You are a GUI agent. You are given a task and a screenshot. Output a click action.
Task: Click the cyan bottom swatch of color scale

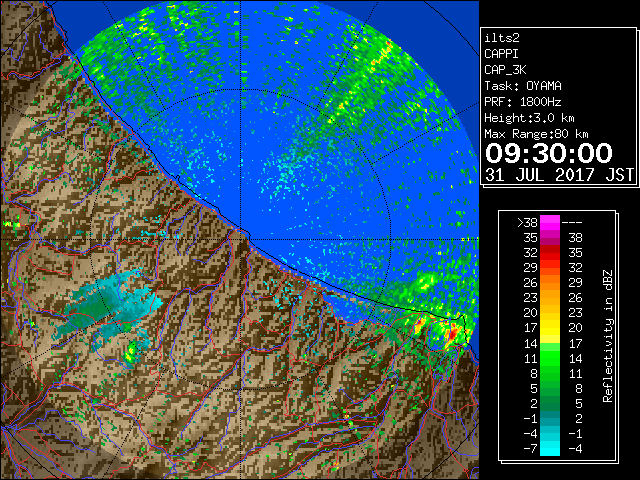coord(550,449)
